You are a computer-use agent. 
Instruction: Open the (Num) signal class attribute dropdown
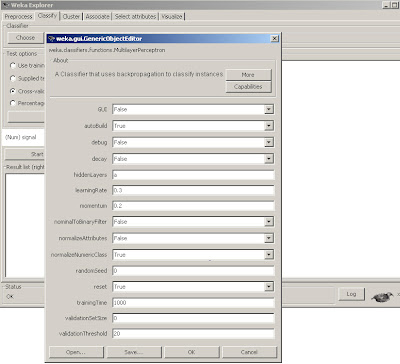click(23, 137)
